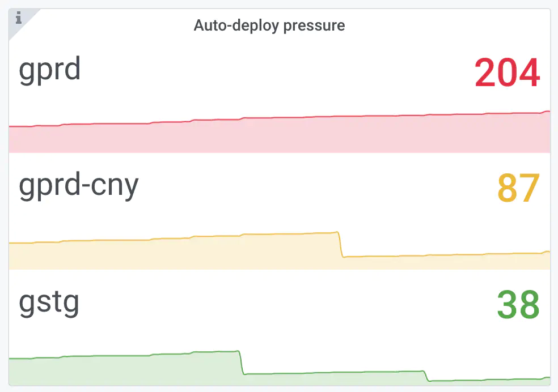Click the steep drop in gprd-cny sparkline
Image resolution: width=558 pixels, height=392 pixels.
[x=341, y=245]
